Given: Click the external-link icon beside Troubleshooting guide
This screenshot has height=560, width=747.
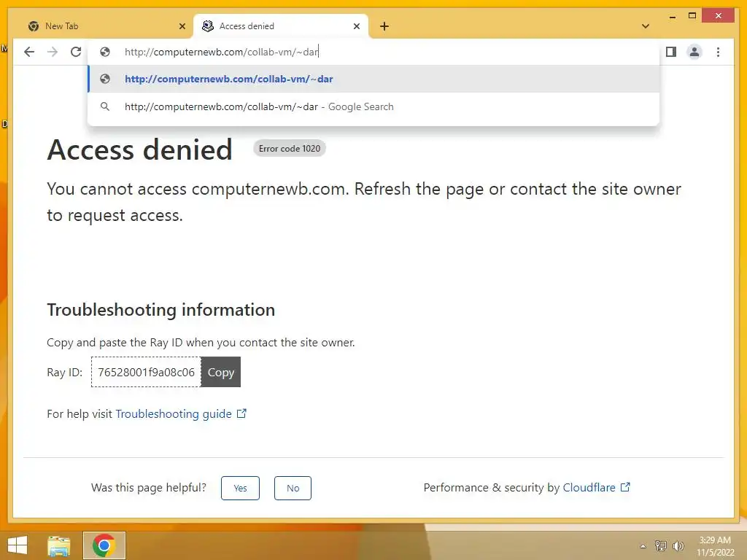Looking at the screenshot, I should tap(241, 413).
